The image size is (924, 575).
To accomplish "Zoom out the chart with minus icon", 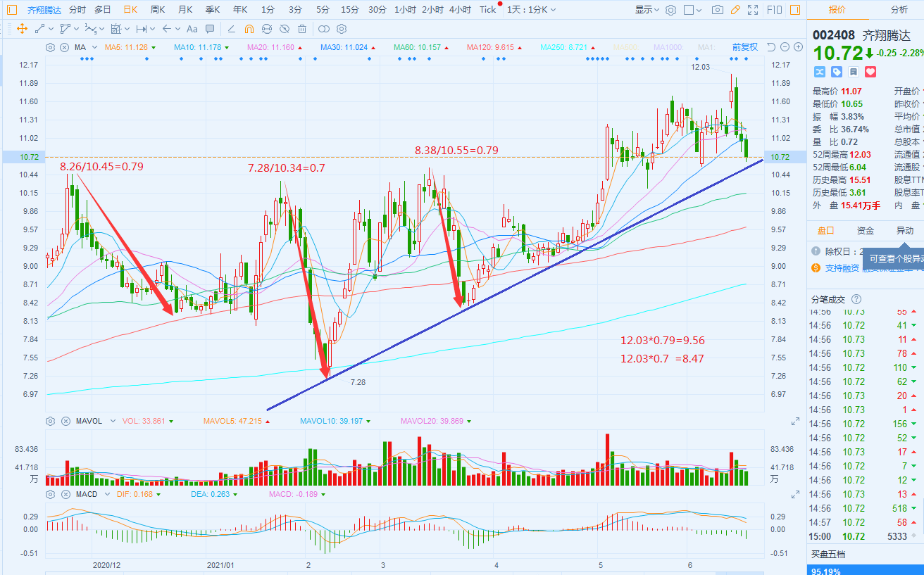I will pos(785,47).
